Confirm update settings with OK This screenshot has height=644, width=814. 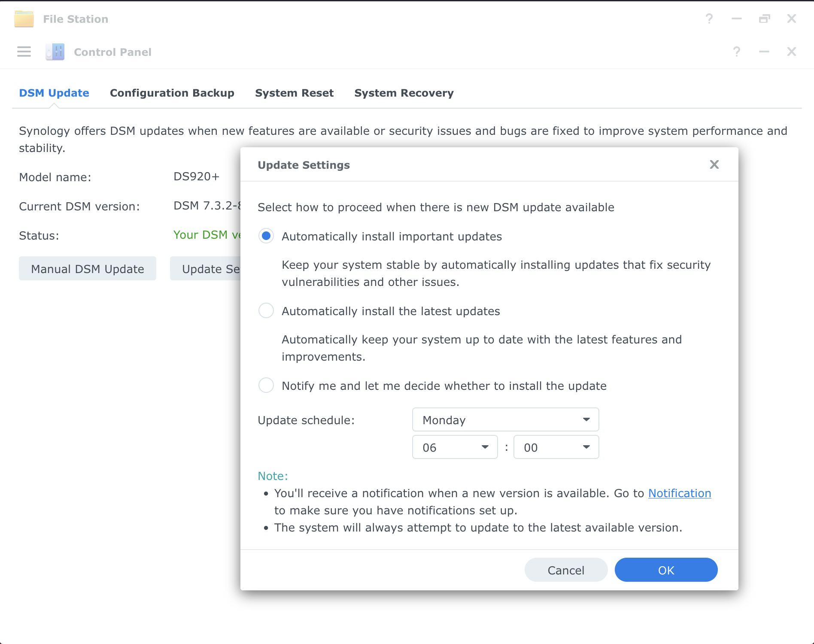click(666, 570)
